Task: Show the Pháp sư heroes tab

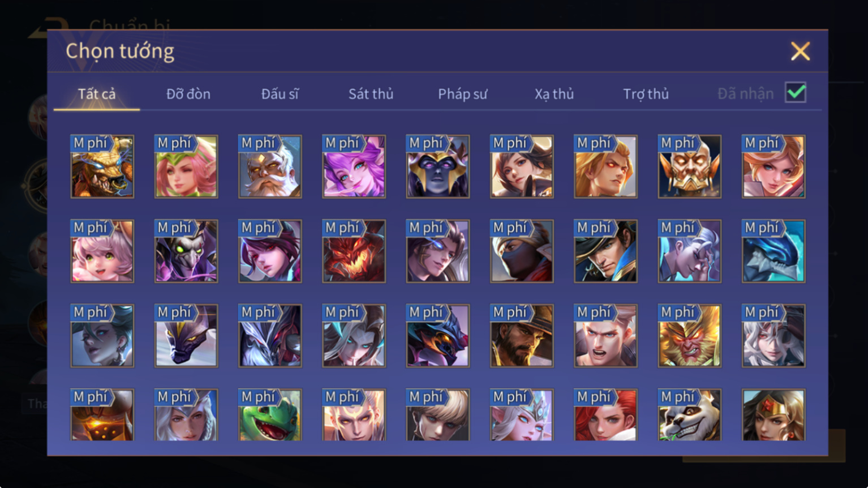Action: pyautogui.click(x=462, y=94)
